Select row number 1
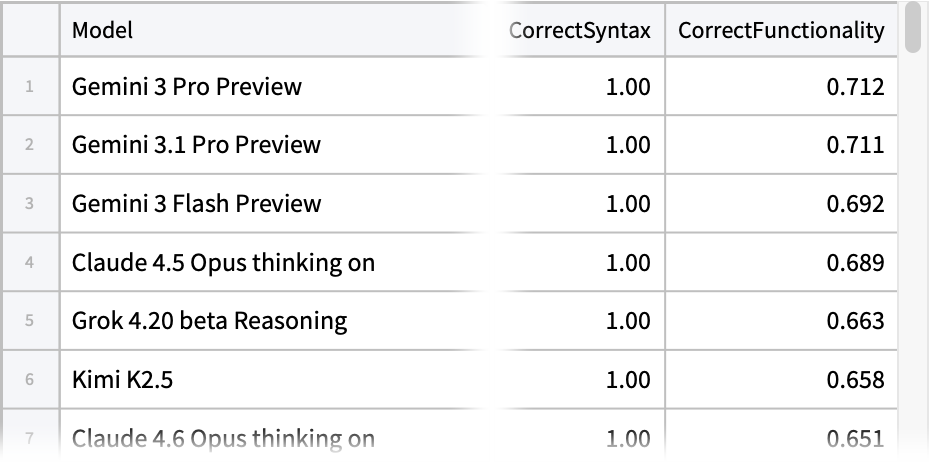Image resolution: width=930 pixels, height=464 pixels. [30, 87]
